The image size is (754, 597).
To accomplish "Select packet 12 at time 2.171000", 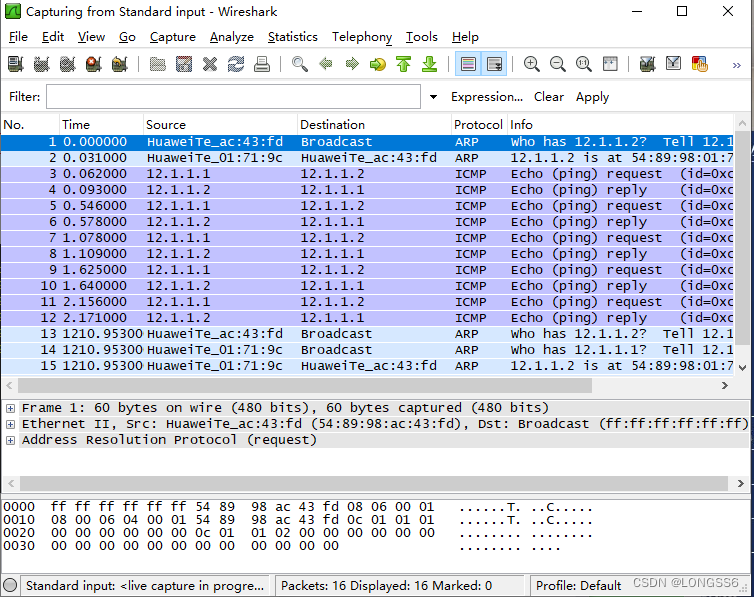I will [367, 318].
